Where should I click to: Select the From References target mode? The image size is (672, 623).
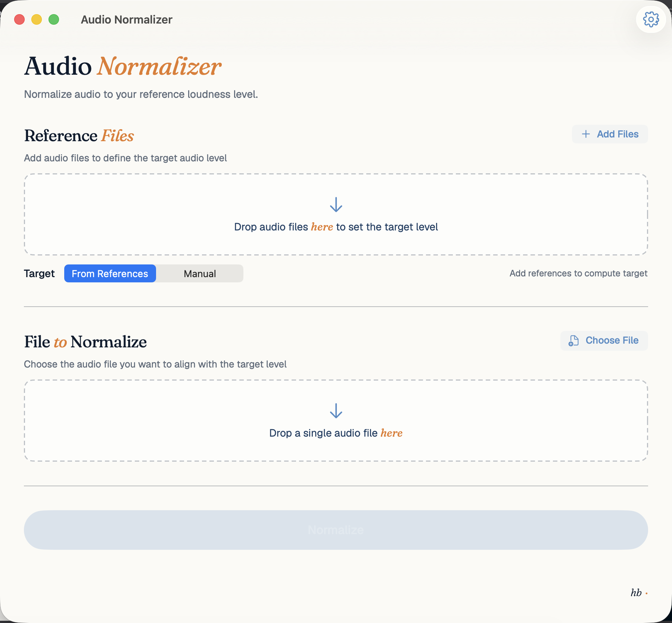(110, 274)
